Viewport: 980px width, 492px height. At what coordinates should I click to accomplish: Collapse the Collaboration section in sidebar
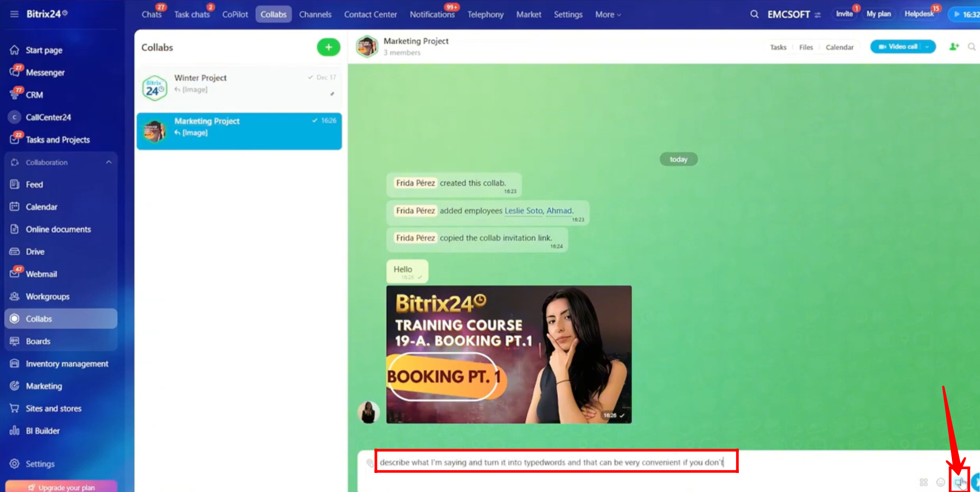pos(109,162)
